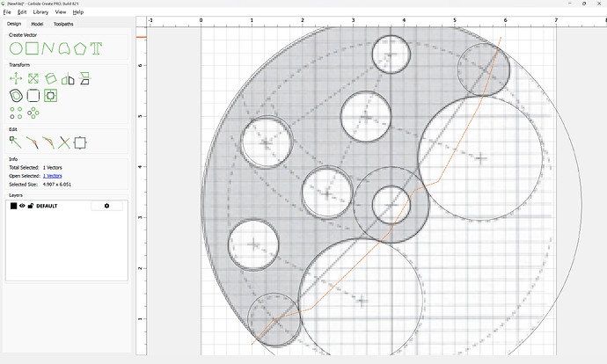Viewport: 607px width, 364px height.
Task: Click the vertical Flip transform icon
Action: click(x=84, y=78)
